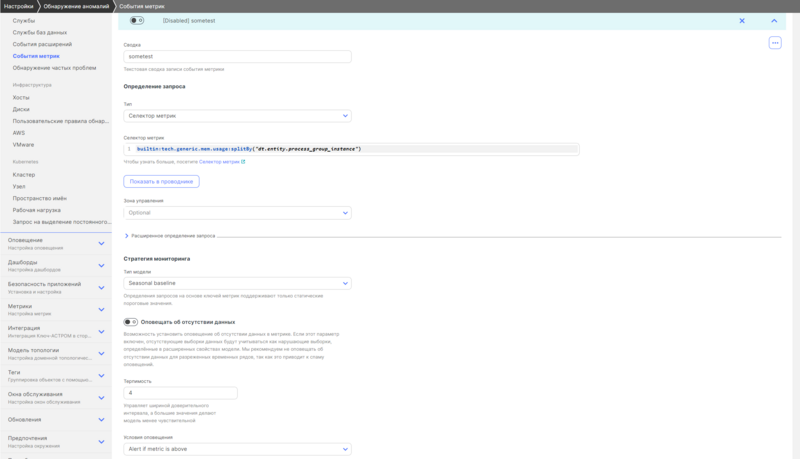Open the Тип dropdown showing Селектор метрик
The height and width of the screenshot is (459, 800).
click(237, 116)
